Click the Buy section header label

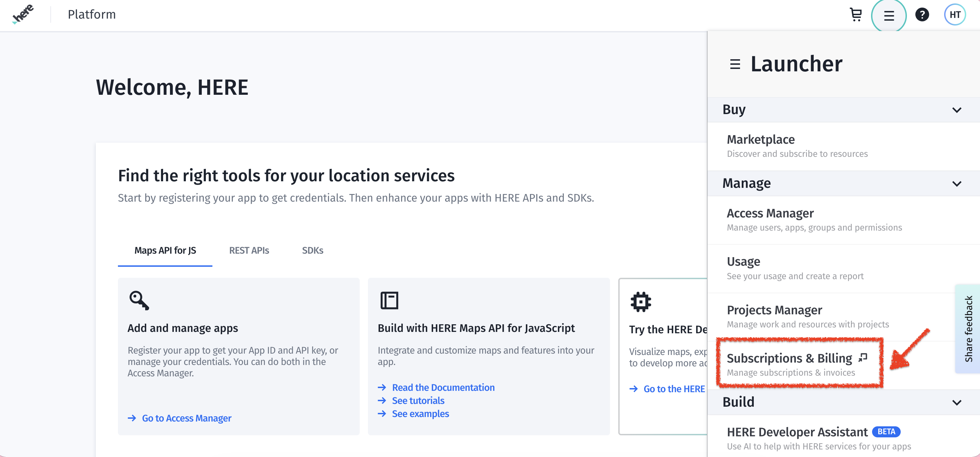[734, 110]
